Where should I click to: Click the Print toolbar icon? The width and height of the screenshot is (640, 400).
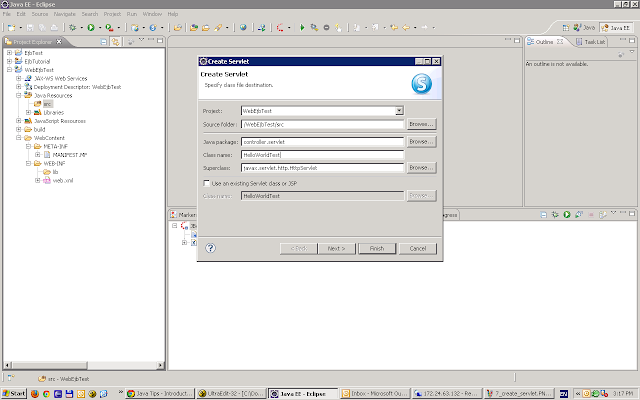pyautogui.click(x=54, y=27)
